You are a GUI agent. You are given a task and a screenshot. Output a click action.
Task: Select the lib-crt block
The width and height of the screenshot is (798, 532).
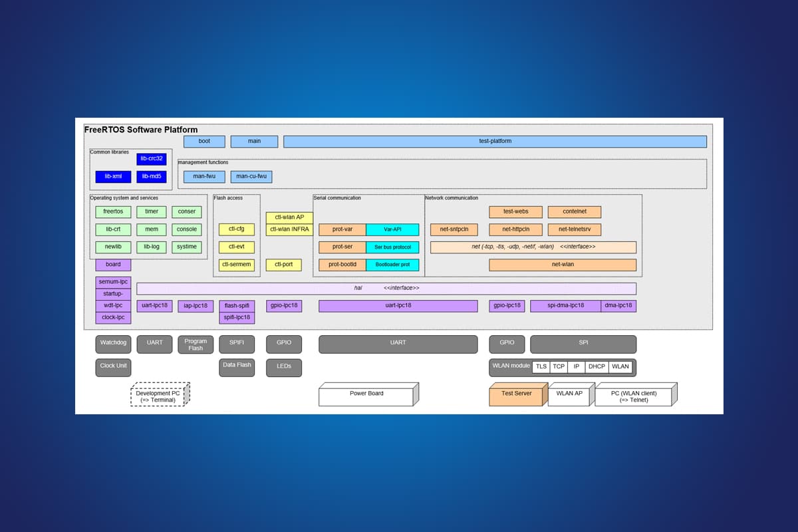point(113,229)
